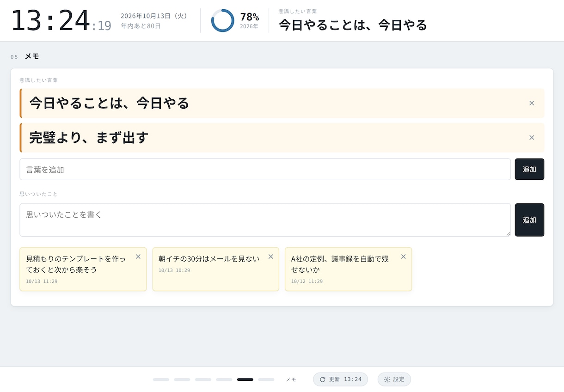Click the header phrase 今日やることは、今日やる
Viewport: 564px width, 392px height.
click(x=353, y=25)
